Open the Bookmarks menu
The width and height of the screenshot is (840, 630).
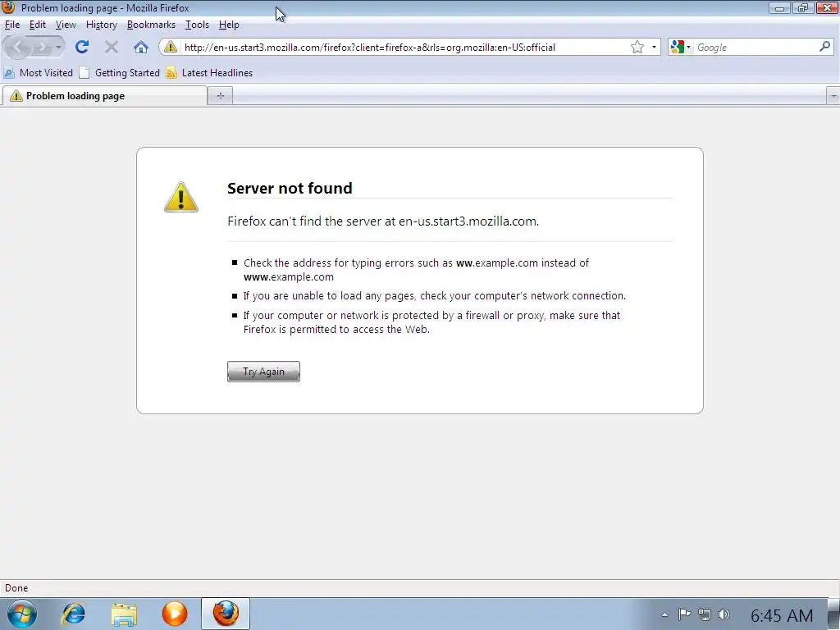tap(151, 25)
